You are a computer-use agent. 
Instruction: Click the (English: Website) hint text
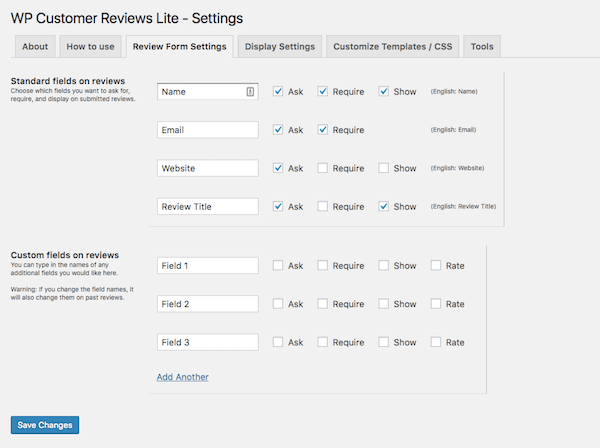coord(457,168)
